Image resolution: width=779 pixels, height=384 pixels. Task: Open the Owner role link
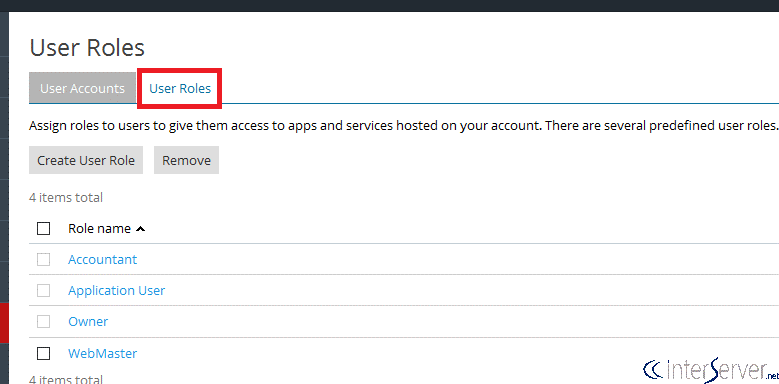pyautogui.click(x=88, y=321)
